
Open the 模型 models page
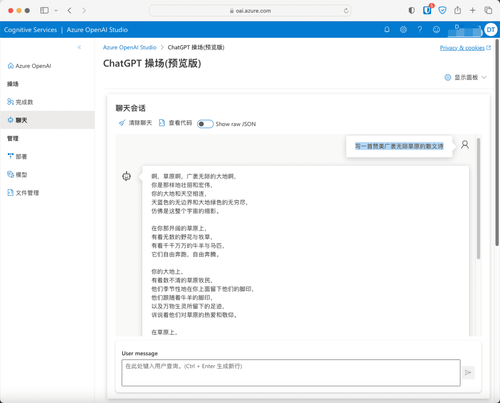point(17,174)
